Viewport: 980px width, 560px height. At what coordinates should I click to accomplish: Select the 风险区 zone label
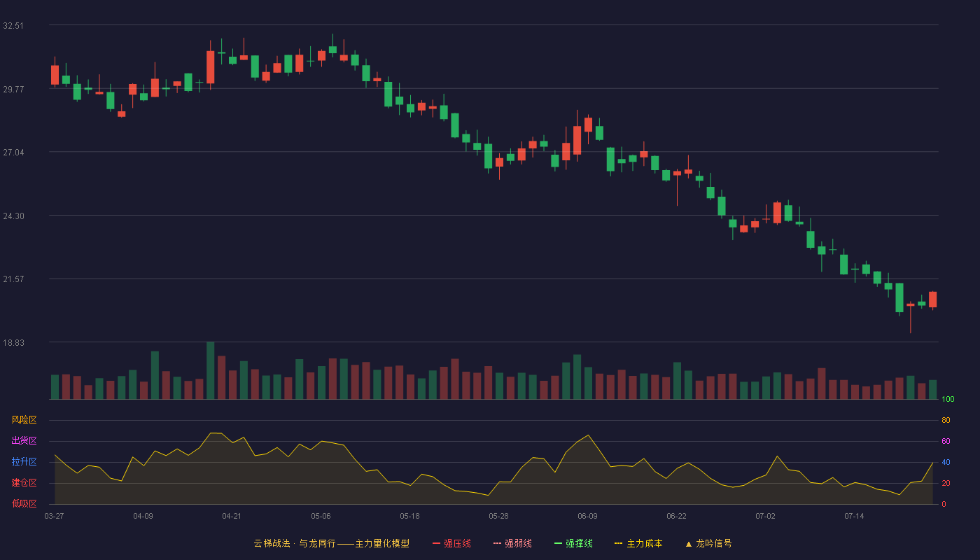click(x=24, y=420)
